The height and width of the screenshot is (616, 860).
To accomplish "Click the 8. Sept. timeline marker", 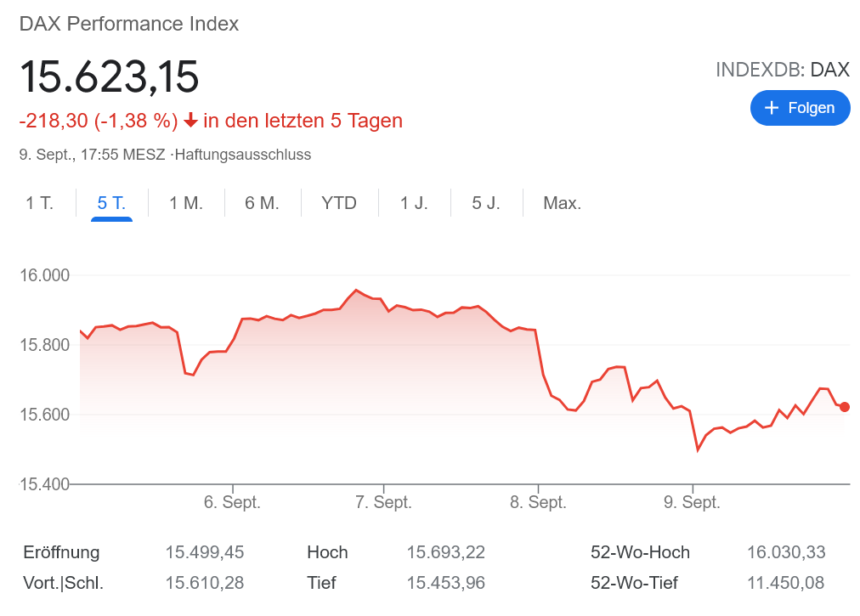I will (538, 502).
